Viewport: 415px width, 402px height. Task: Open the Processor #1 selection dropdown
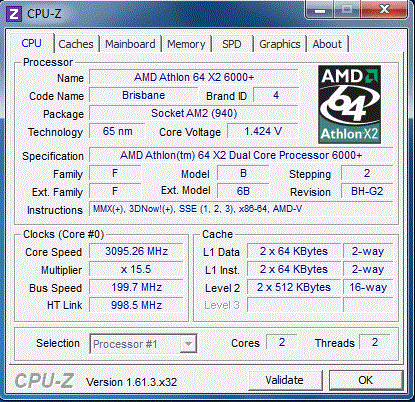click(143, 344)
